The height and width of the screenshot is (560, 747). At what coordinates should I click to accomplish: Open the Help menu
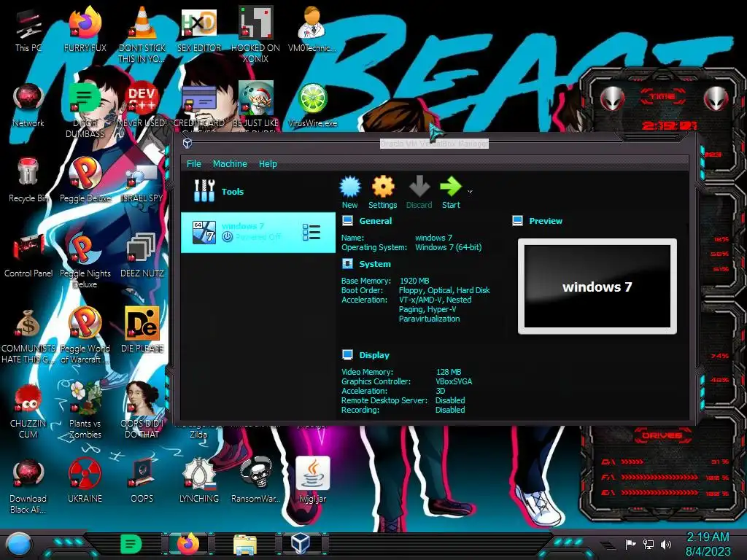tap(268, 164)
